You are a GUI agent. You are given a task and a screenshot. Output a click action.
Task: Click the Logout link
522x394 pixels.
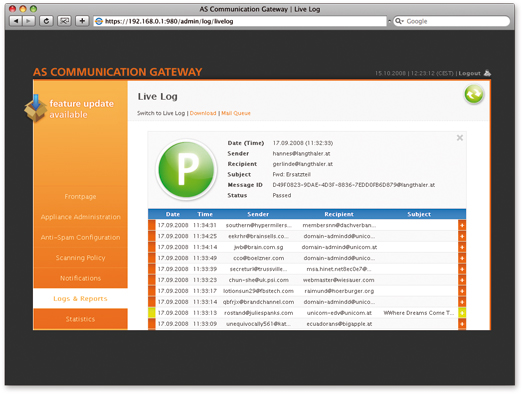[469, 73]
